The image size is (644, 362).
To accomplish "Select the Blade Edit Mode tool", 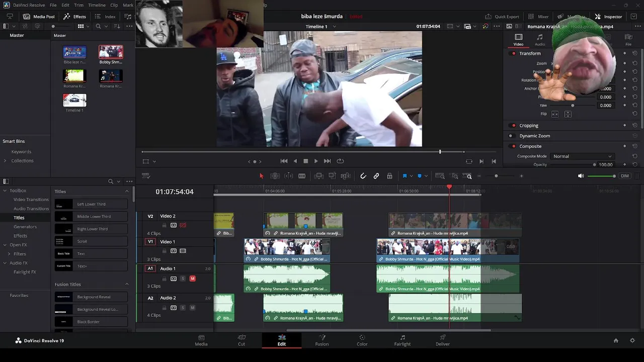I will point(302,176).
